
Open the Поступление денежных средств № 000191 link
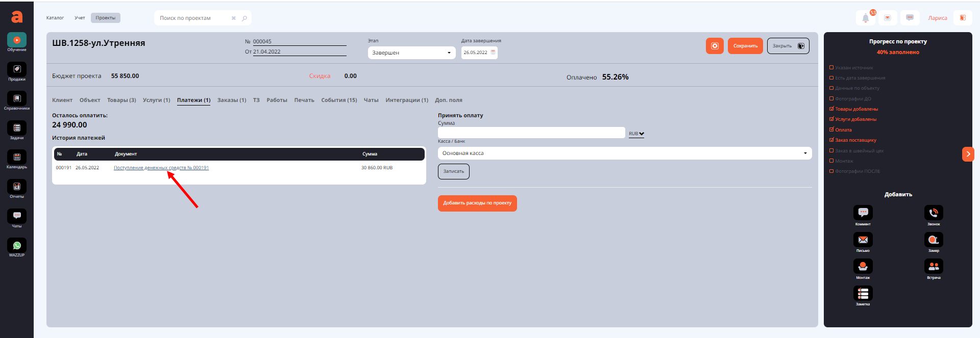(x=161, y=168)
